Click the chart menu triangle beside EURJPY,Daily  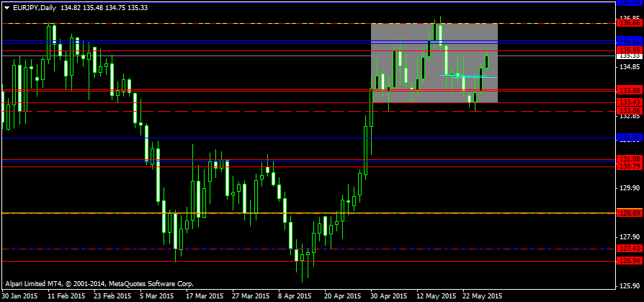(x=6, y=8)
